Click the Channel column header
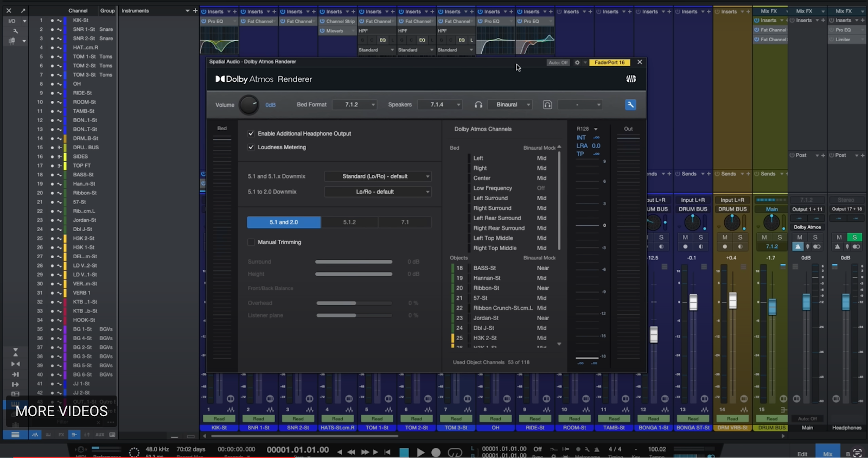This screenshot has height=458, width=868. [78, 11]
